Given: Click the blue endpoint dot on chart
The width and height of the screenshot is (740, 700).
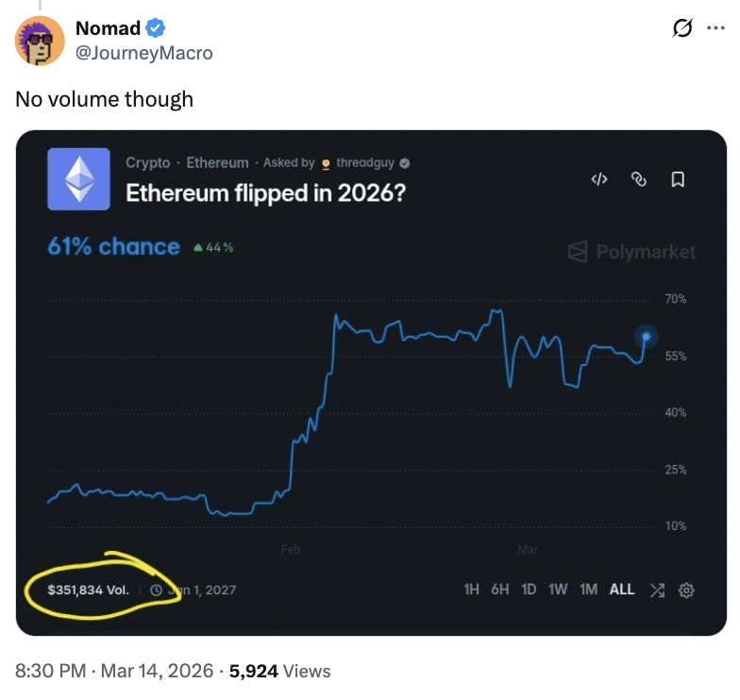Looking at the screenshot, I should [647, 336].
